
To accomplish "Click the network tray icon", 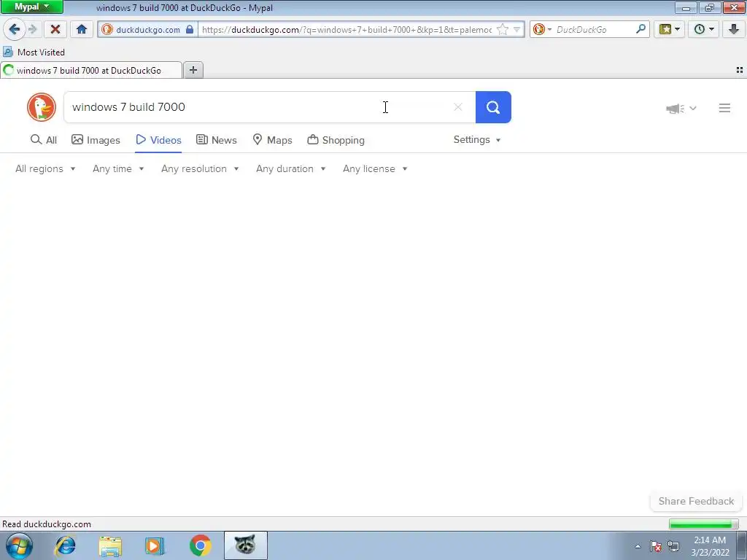I will pos(673,546).
